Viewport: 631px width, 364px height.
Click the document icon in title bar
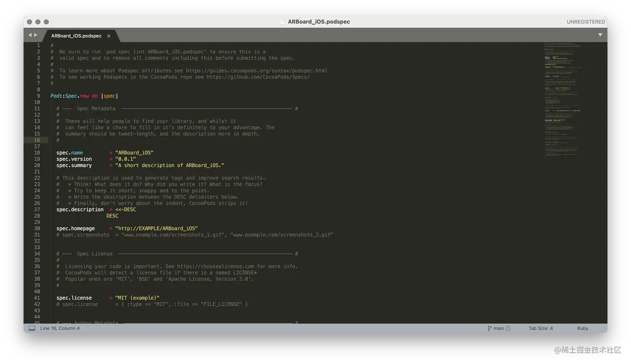[283, 22]
